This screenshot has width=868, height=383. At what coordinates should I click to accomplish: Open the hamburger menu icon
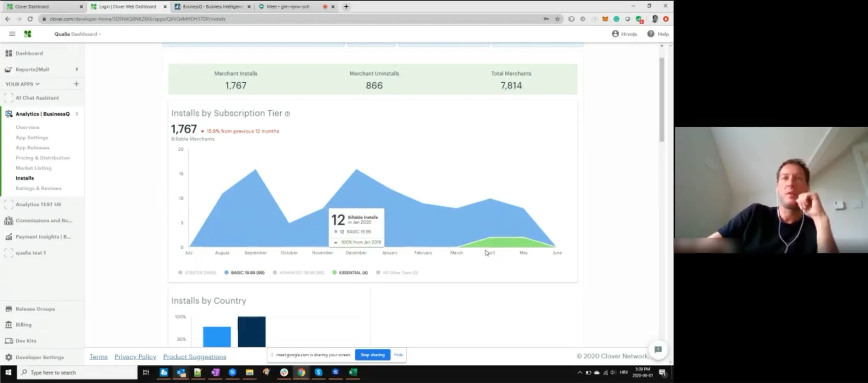pyautogui.click(x=12, y=34)
